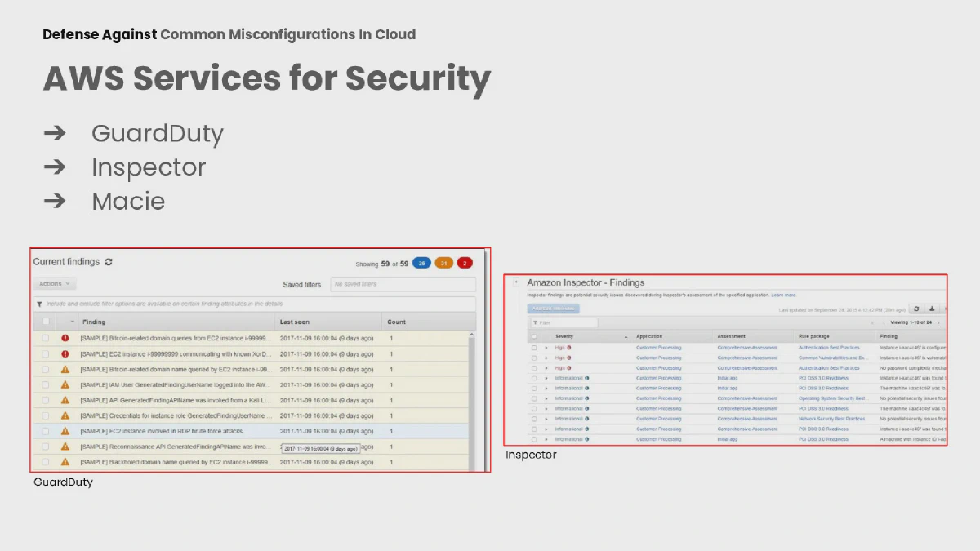
Task: Go to previous page of Inspector findings
Action: tap(884, 322)
